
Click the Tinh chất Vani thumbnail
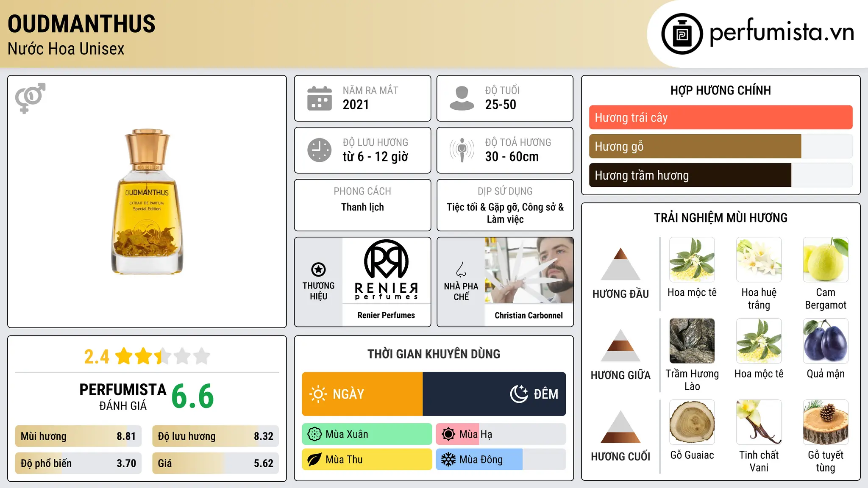759,422
